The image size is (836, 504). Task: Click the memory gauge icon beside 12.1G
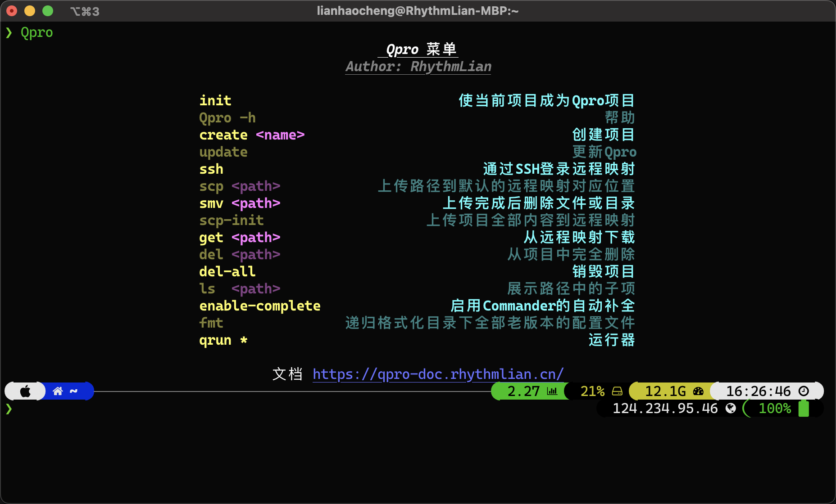(x=698, y=391)
